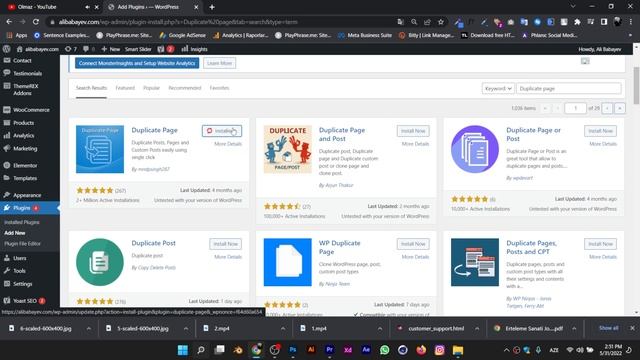
Task: Click the WordPress logo in admin bar
Action: [x=7, y=49]
